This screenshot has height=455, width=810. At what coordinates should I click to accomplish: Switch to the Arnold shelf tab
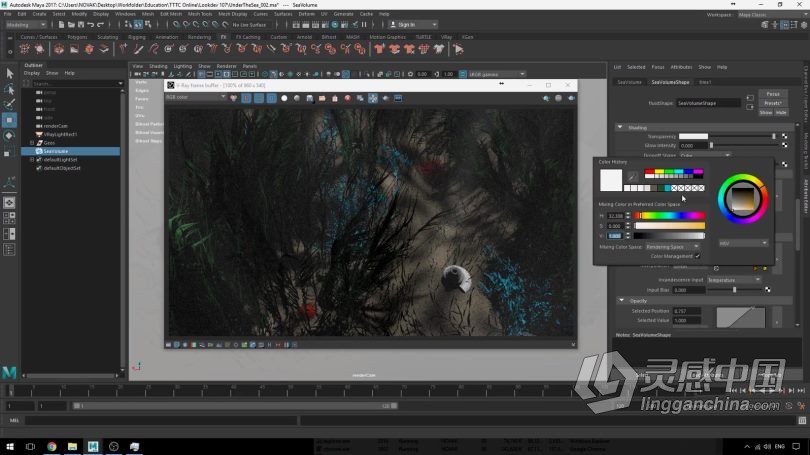pyautogui.click(x=304, y=37)
